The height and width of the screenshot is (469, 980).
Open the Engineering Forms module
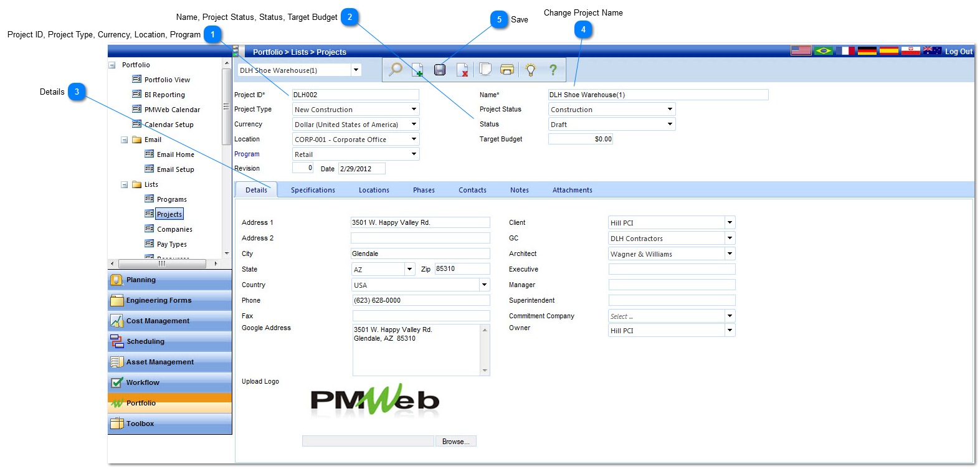coord(169,301)
